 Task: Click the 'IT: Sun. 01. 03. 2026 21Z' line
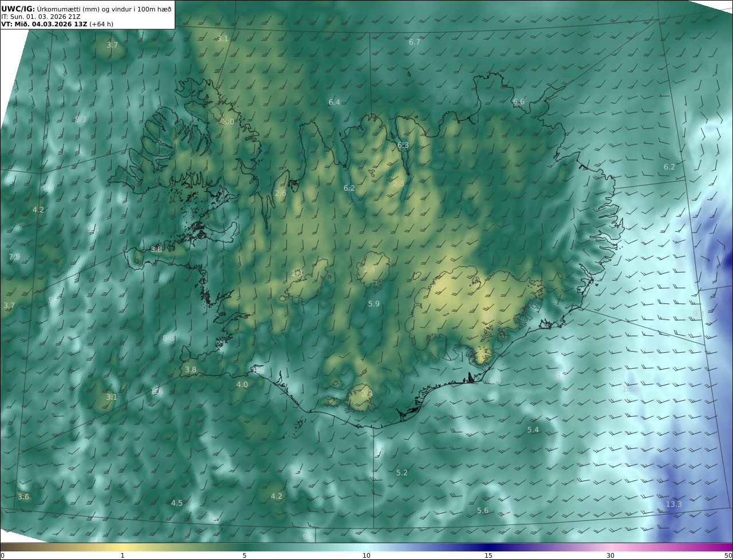(x=41, y=17)
